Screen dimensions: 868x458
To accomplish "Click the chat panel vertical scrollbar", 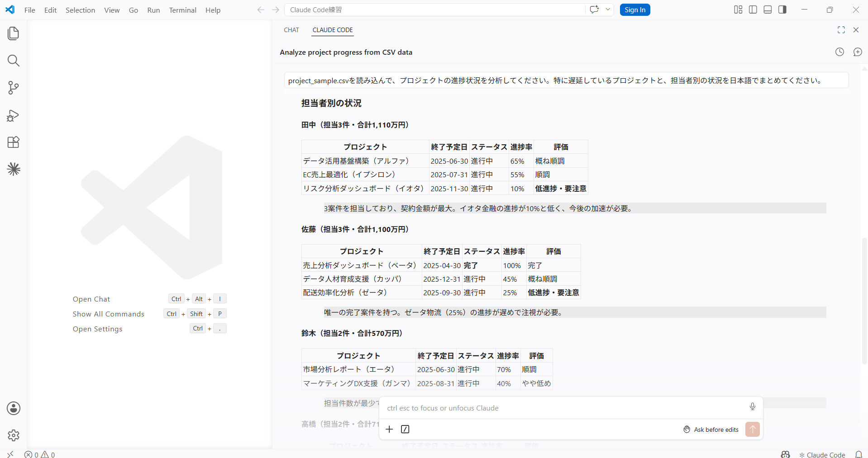I will tap(864, 301).
